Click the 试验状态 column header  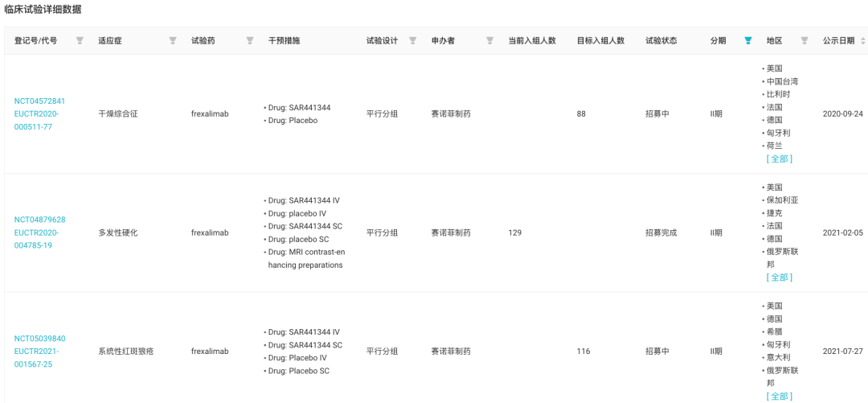pyautogui.click(x=661, y=40)
